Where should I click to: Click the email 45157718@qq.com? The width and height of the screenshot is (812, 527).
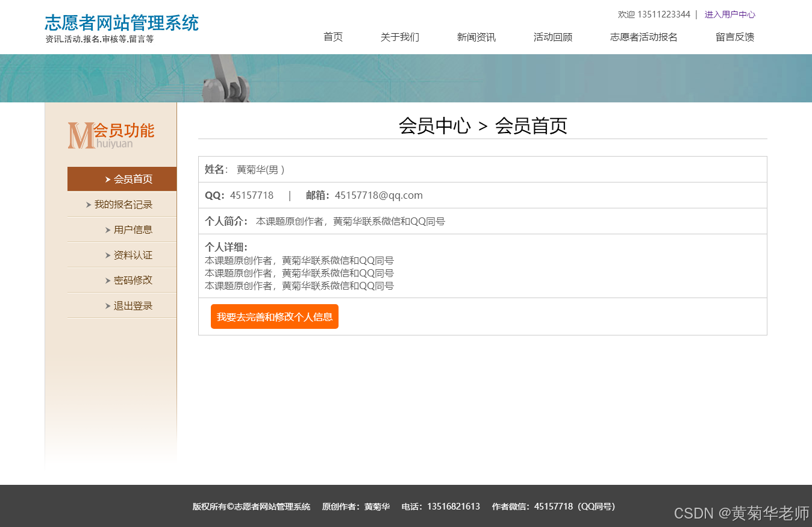(379, 195)
